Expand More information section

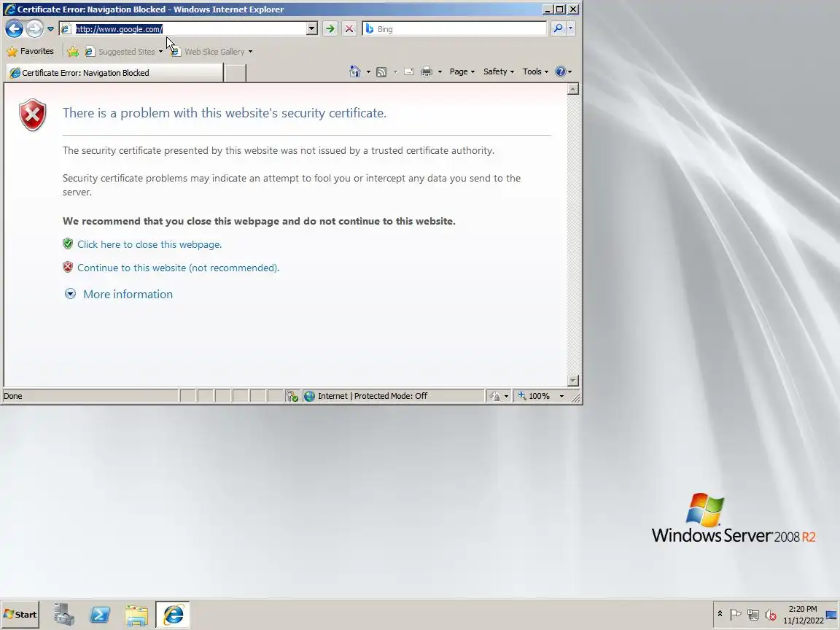[119, 294]
